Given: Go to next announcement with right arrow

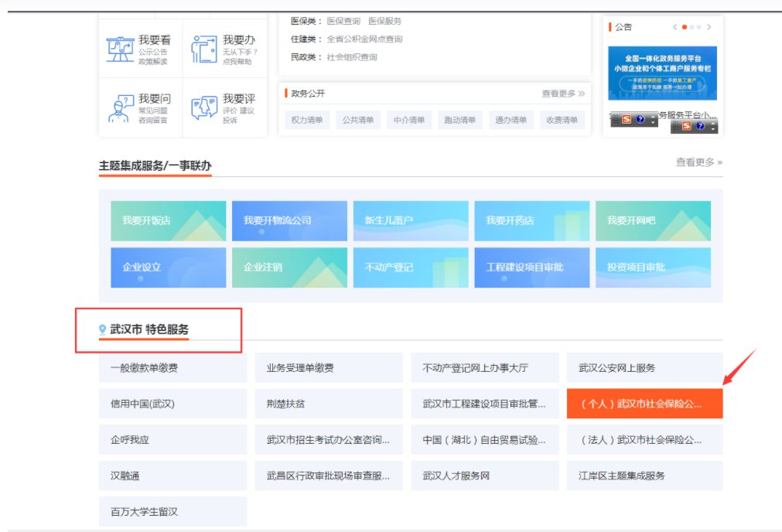Looking at the screenshot, I should click(x=709, y=27).
